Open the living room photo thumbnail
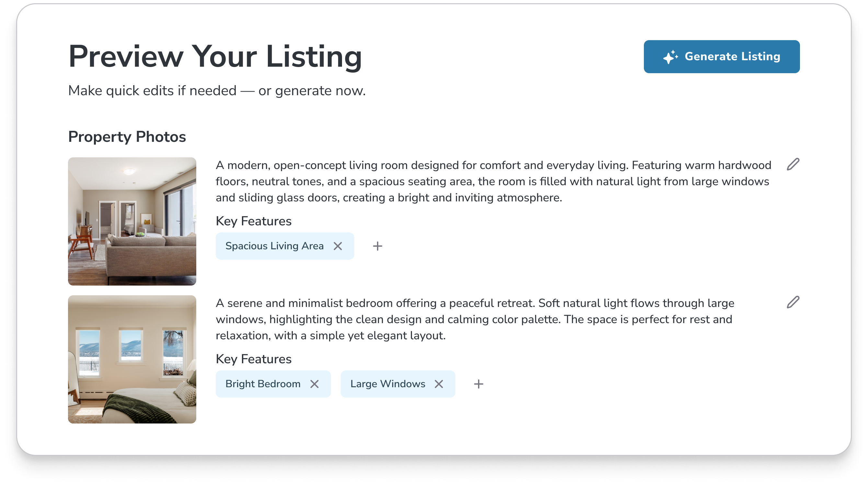Image resolution: width=868 pixels, height=485 pixels. 132,221
